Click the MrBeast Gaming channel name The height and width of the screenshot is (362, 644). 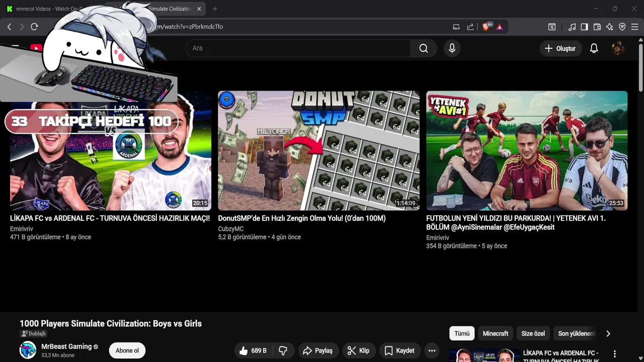[66, 346]
